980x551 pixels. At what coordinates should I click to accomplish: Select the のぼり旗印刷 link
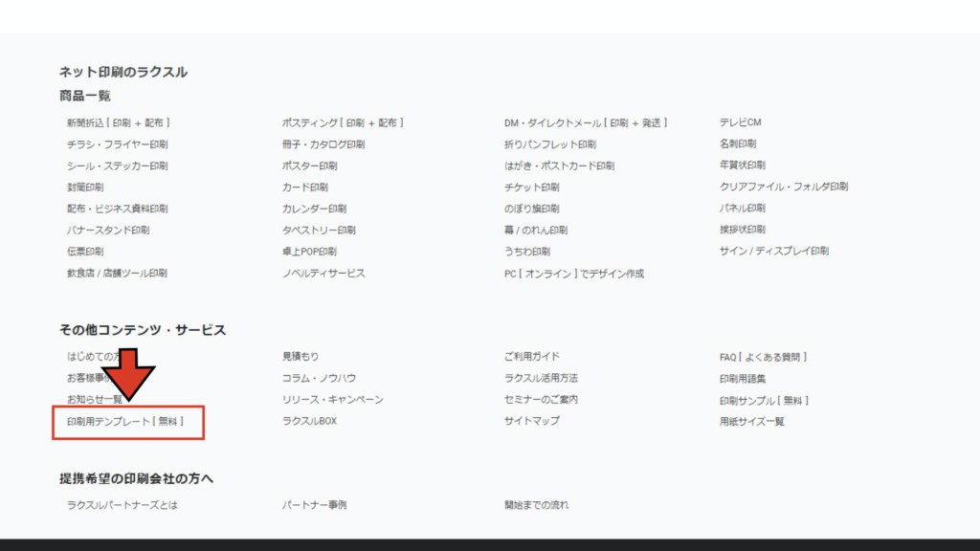[x=532, y=209]
